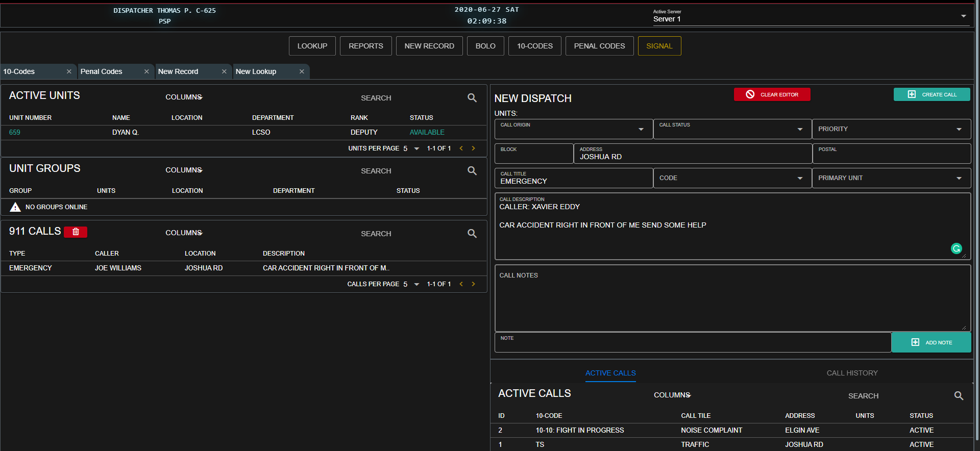Image resolution: width=980 pixels, height=451 pixels.
Task: Click the Postal input field
Action: point(891,154)
